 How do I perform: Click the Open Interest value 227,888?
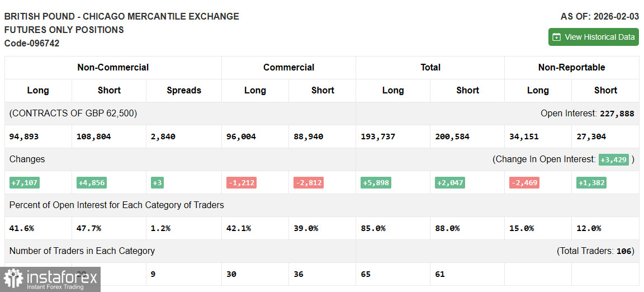[617, 114]
